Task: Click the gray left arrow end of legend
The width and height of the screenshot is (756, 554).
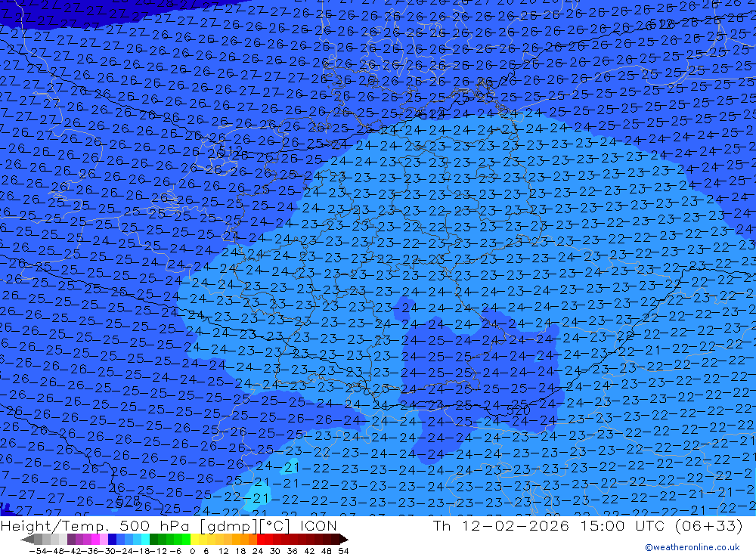Action: coord(27,540)
